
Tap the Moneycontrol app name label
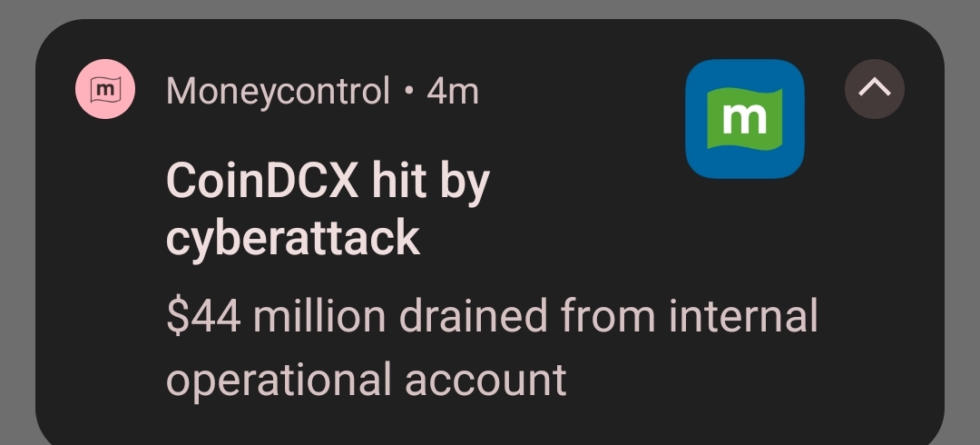coord(278,91)
